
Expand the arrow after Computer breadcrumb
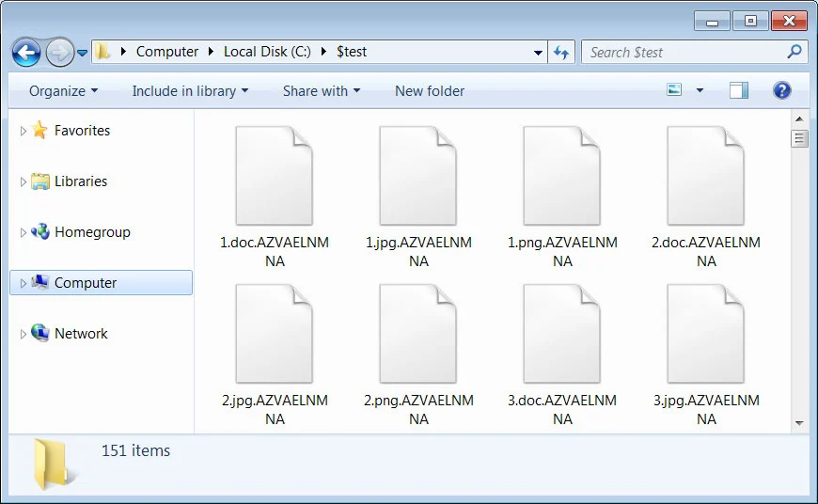point(211,52)
